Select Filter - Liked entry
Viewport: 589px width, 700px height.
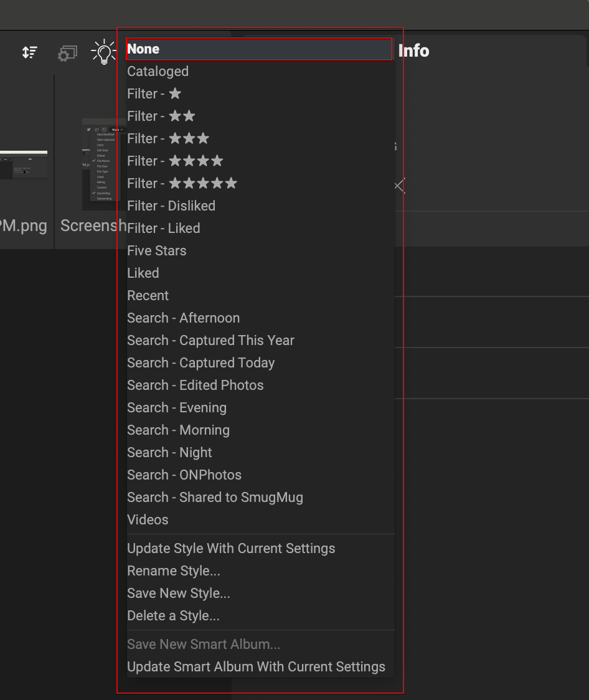(164, 229)
